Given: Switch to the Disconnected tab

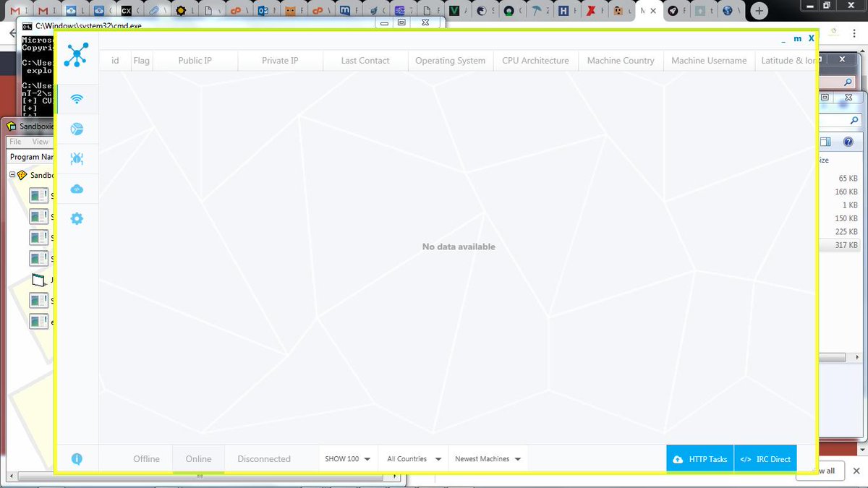Looking at the screenshot, I should [264, 459].
